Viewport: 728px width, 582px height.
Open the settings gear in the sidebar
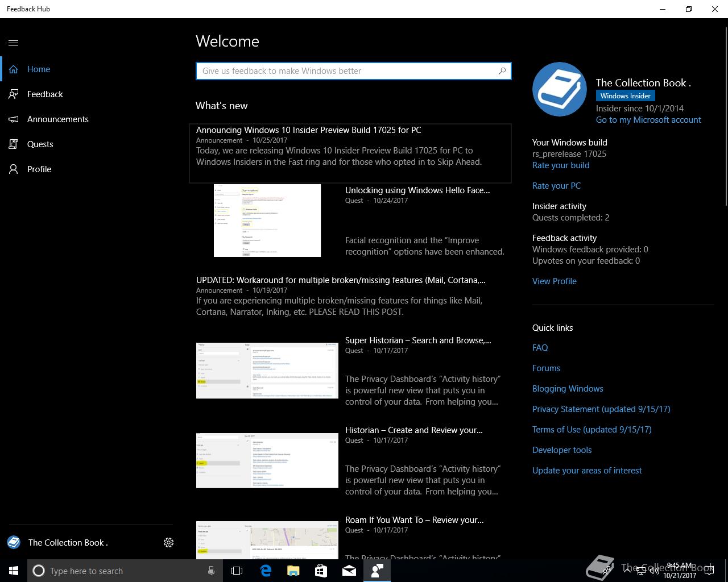coord(168,543)
